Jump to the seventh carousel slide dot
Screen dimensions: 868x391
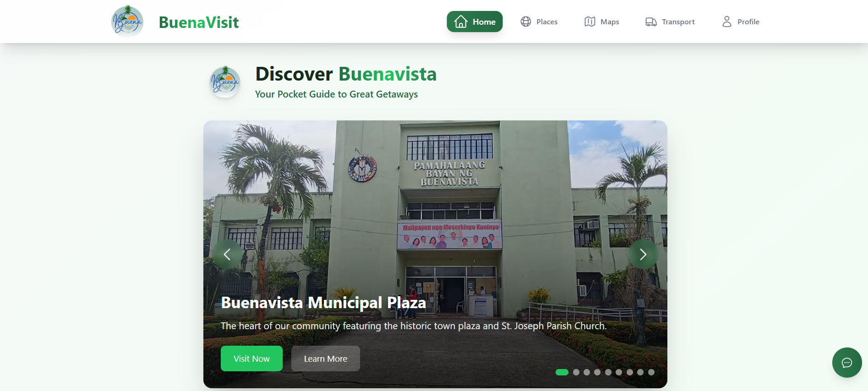[x=630, y=372]
